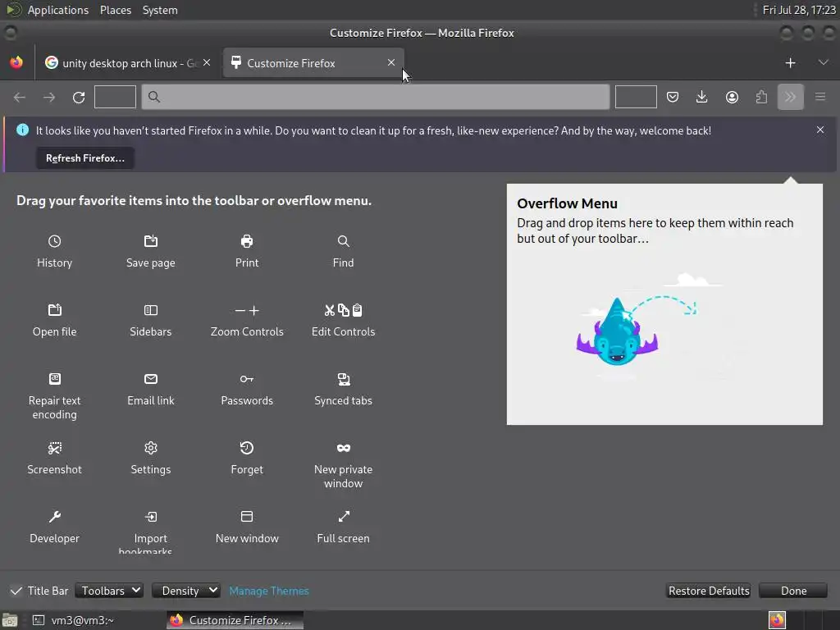Select the Email link envelope icon

[151, 379]
